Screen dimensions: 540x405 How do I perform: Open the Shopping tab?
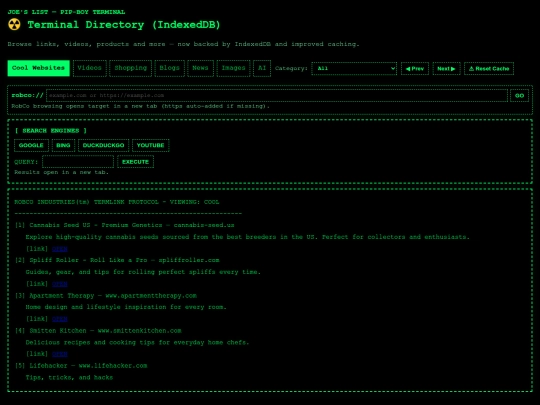click(x=131, y=68)
